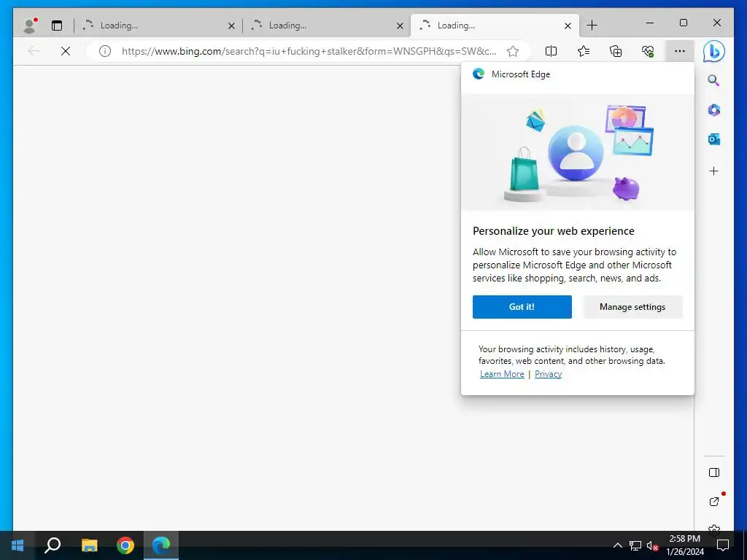Screen dimensions: 747x560
Task: Open Outlook sidebar app
Action: [713, 139]
